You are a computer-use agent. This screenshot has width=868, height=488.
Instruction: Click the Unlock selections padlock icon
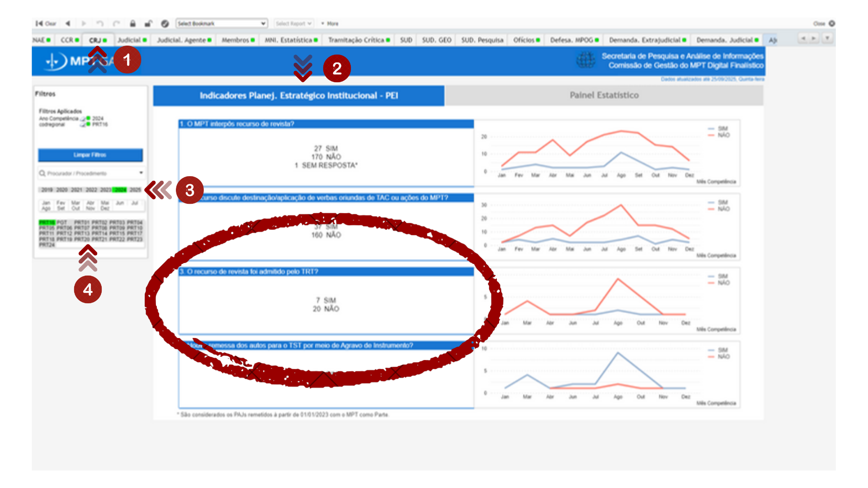[x=148, y=23]
